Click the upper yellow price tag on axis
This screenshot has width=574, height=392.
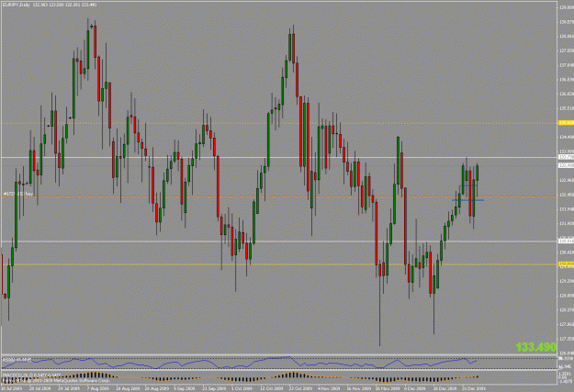coord(566,123)
